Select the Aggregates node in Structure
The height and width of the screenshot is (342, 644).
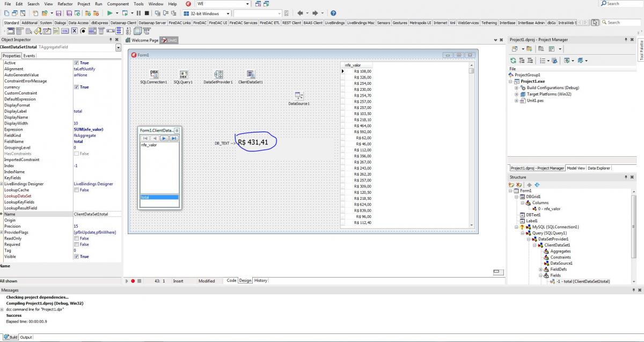tap(560, 251)
